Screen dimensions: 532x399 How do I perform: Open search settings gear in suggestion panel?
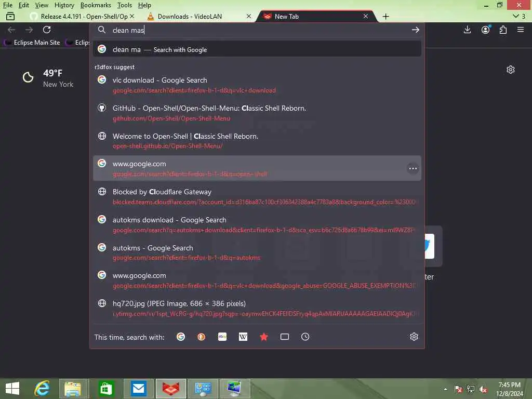click(x=414, y=337)
